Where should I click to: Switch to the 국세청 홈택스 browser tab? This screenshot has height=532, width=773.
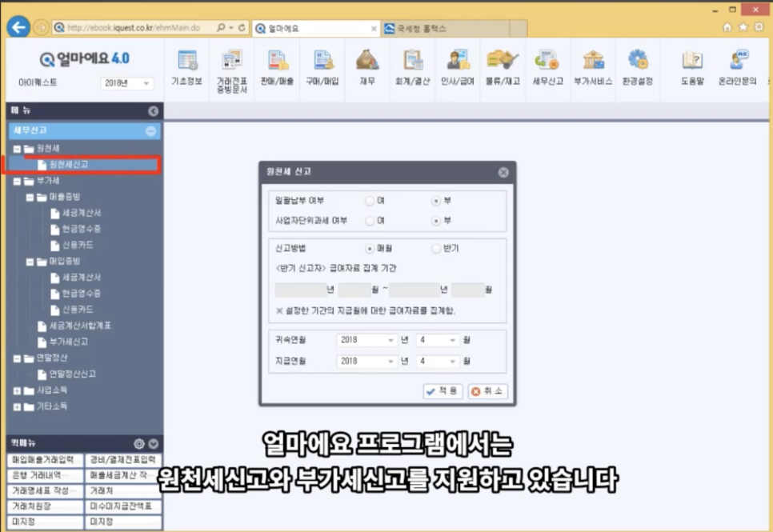click(447, 29)
